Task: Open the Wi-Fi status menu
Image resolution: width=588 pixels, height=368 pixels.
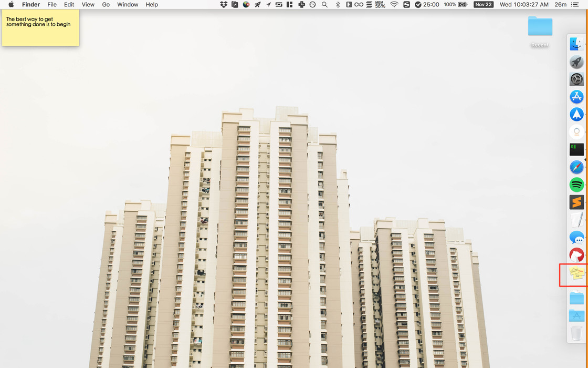Action: (x=394, y=5)
